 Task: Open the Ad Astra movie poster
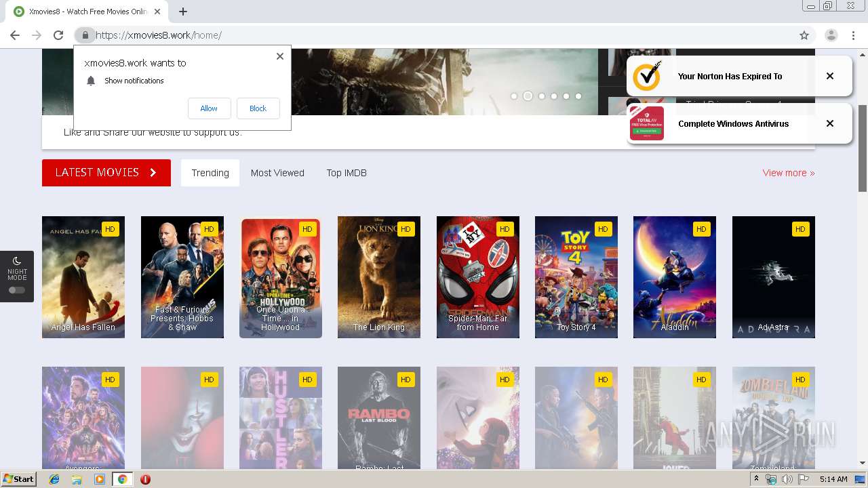tap(774, 277)
